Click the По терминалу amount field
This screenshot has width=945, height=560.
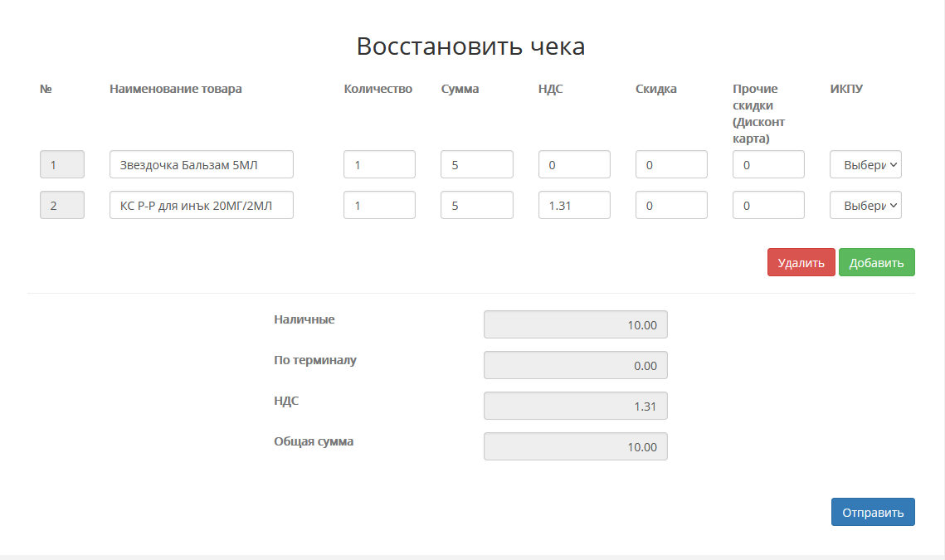(x=575, y=365)
